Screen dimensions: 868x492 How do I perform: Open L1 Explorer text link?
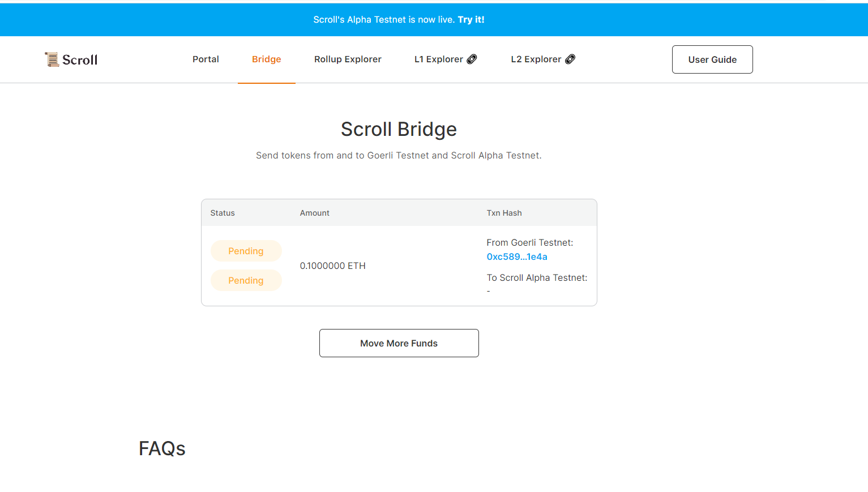pos(439,59)
